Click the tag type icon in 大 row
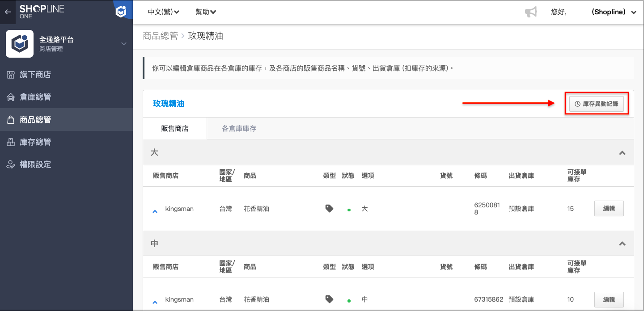The width and height of the screenshot is (644, 311). (329, 208)
